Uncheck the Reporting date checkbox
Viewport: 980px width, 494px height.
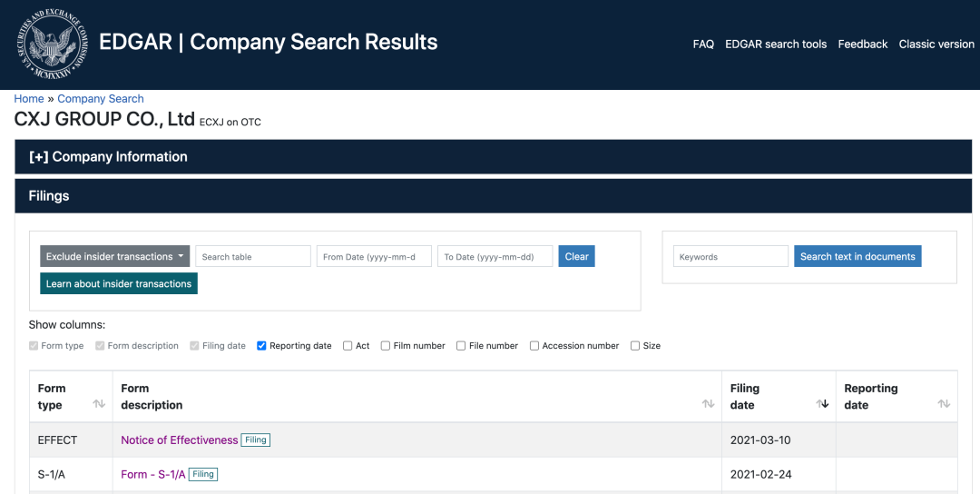tap(262, 346)
